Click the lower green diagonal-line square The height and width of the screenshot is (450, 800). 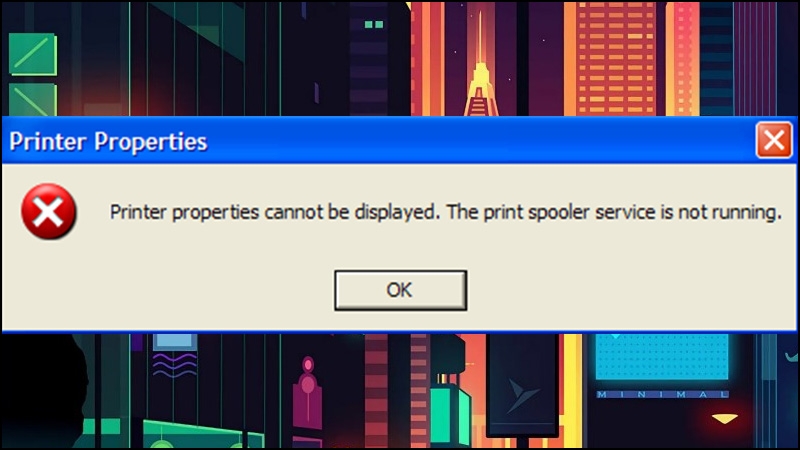tap(33, 100)
